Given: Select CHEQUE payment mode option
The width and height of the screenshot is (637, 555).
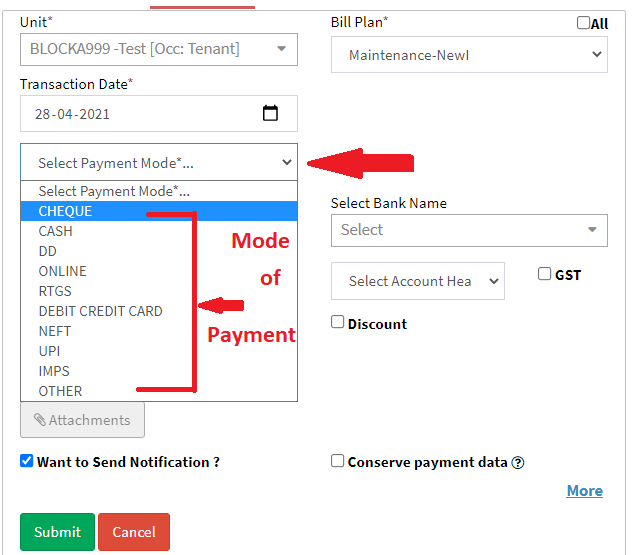Looking at the screenshot, I should [x=65, y=211].
